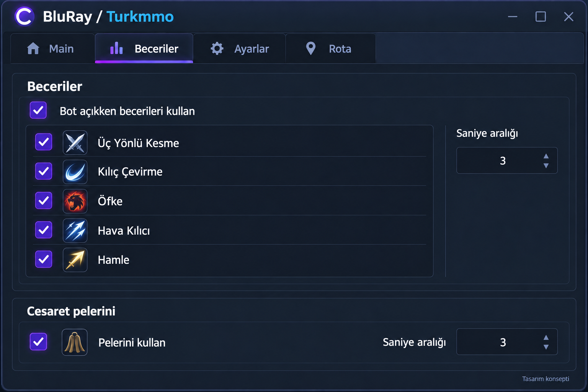588x392 pixels.
Task: Click the BluRay purple C logo
Action: (24, 16)
